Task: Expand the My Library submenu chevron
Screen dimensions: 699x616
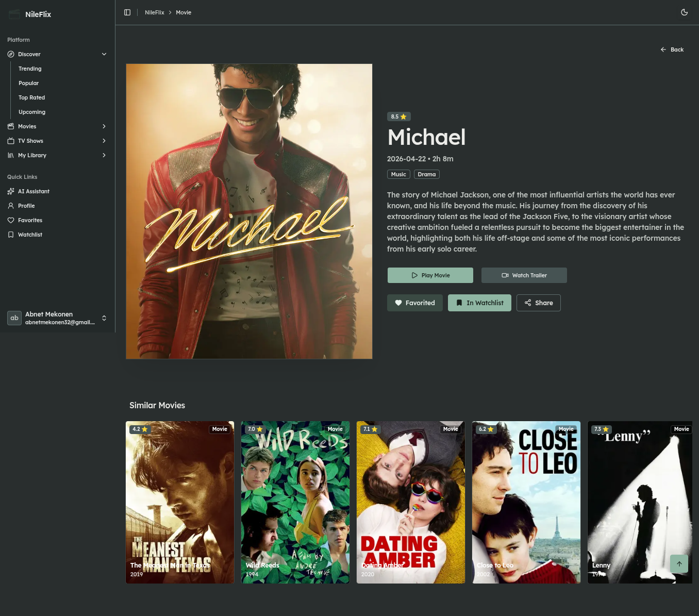Action: (104, 155)
